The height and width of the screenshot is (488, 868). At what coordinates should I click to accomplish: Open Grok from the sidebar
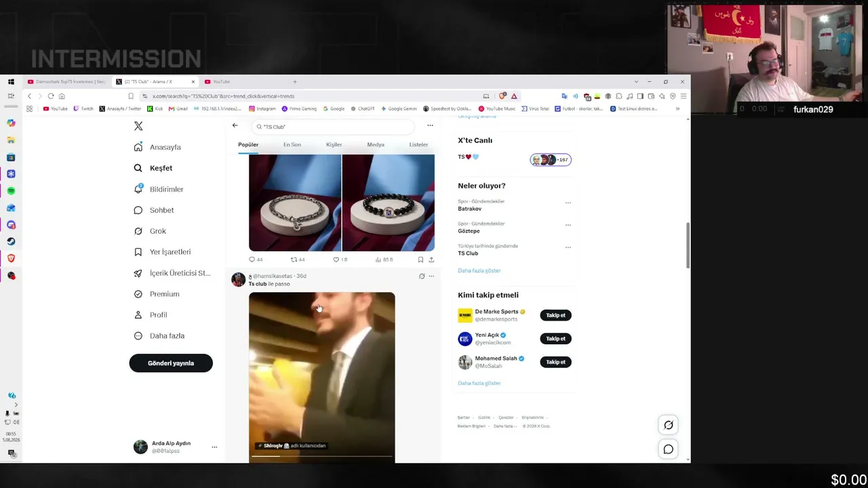(x=150, y=231)
